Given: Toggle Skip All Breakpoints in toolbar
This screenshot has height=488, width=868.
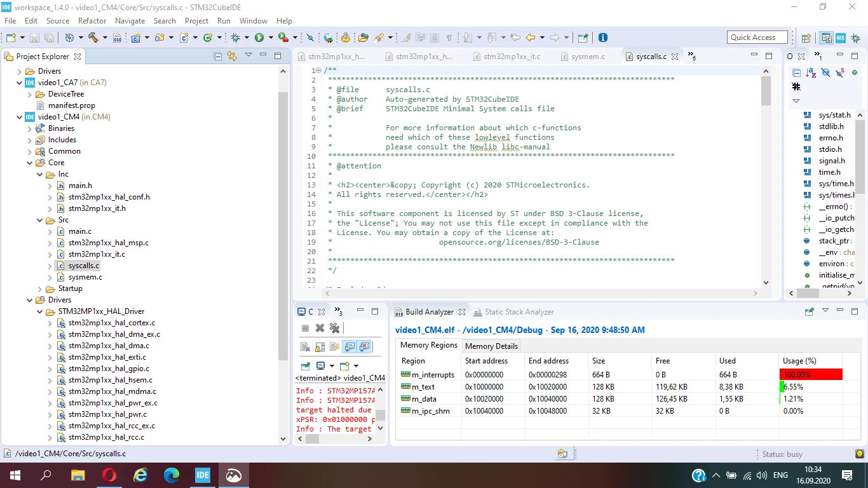Looking at the screenshot, I should coord(310,37).
